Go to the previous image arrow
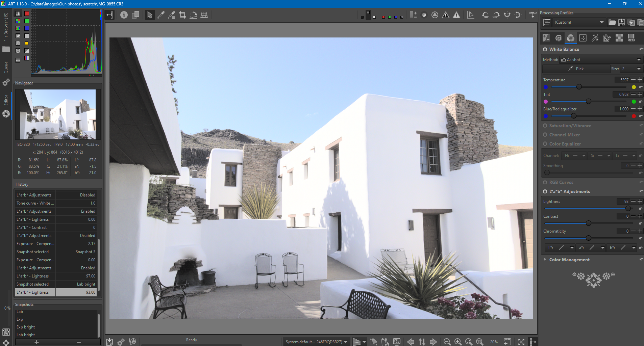644x346 pixels. [411, 342]
